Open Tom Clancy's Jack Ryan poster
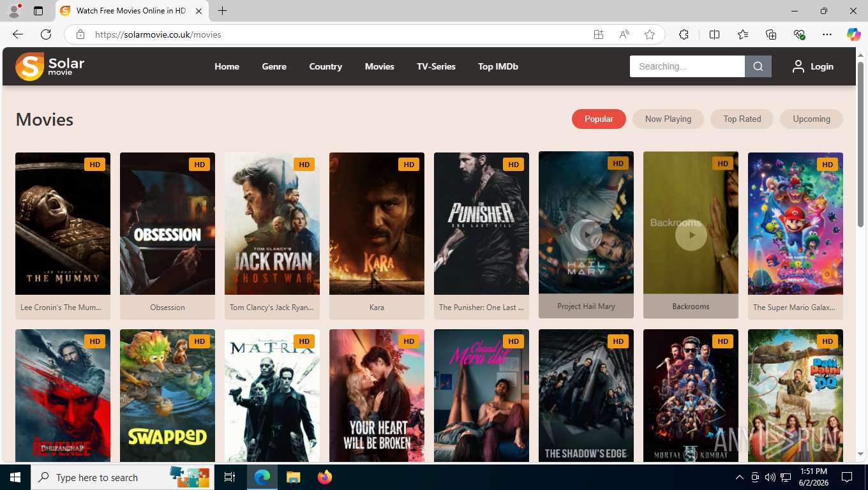Screen dimensions: 868x490 point(272,223)
